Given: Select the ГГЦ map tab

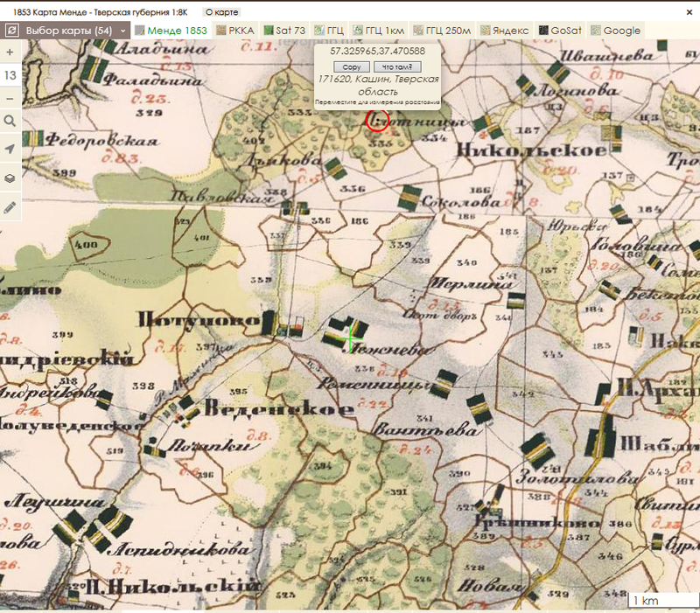Looking at the screenshot, I should coord(329,31).
